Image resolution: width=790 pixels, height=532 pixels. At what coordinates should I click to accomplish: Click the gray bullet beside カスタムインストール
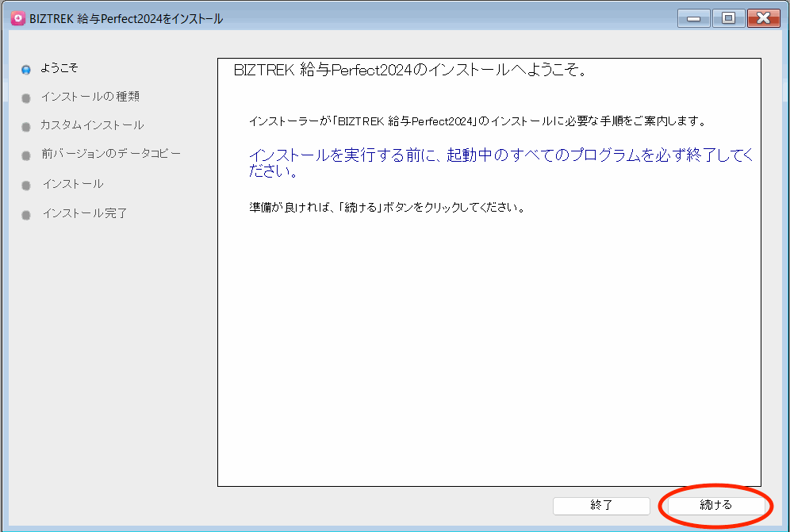tap(26, 127)
